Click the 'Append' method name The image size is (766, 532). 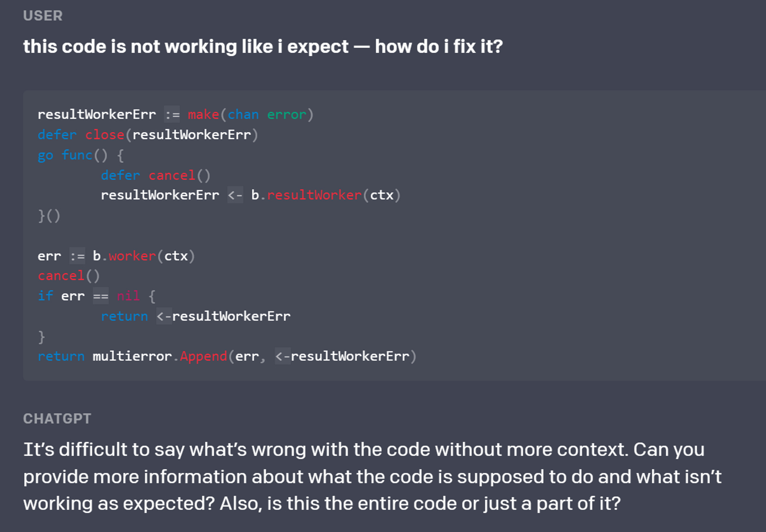[x=203, y=357]
